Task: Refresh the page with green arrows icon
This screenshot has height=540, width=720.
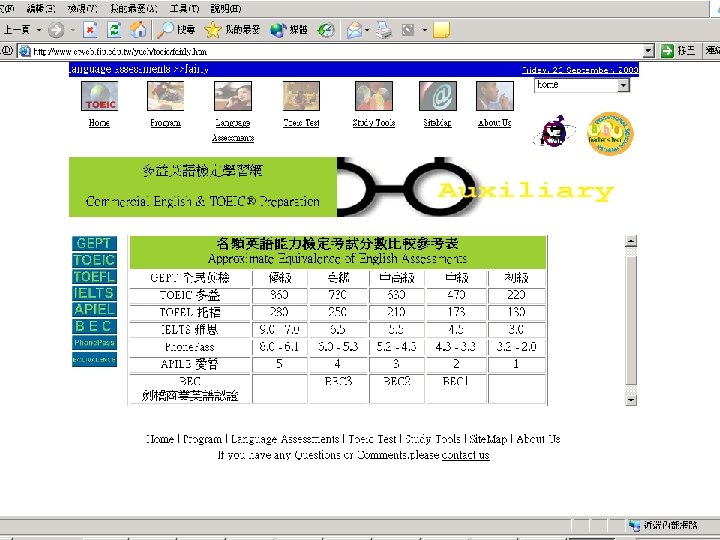Action: point(113,30)
